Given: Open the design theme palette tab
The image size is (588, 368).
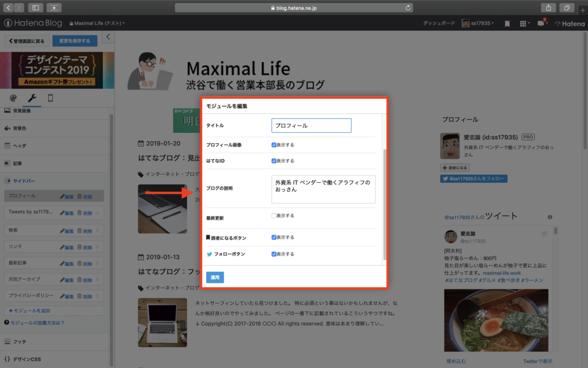Looking at the screenshot, I should (x=13, y=98).
